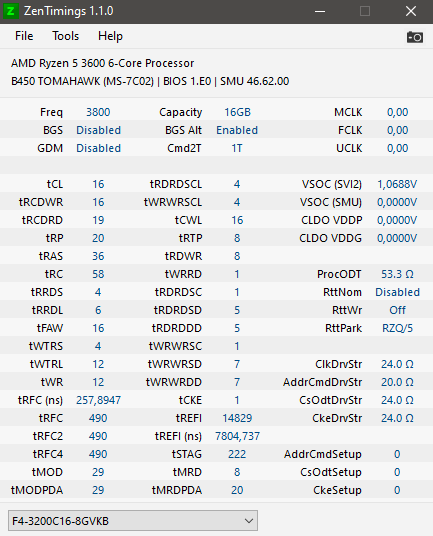
Task: Click the processor name AMD Ryzen 5 3600
Action: 103,63
